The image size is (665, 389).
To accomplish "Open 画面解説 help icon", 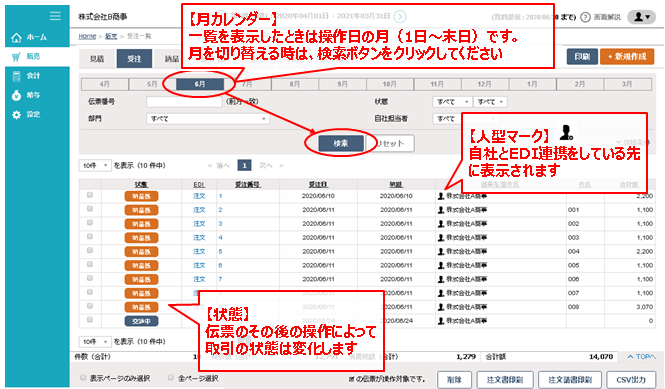I will click(585, 17).
